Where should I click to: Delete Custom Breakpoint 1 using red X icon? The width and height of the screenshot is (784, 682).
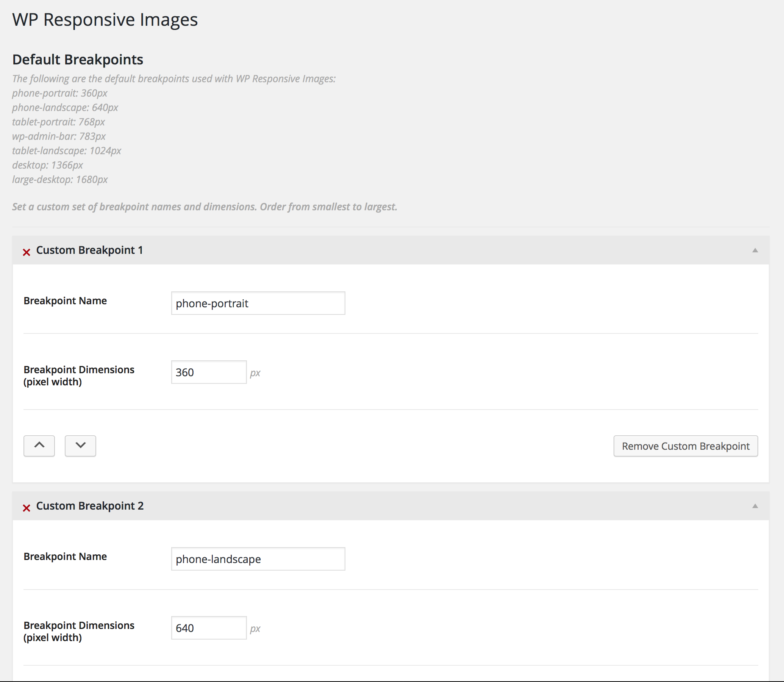(26, 252)
